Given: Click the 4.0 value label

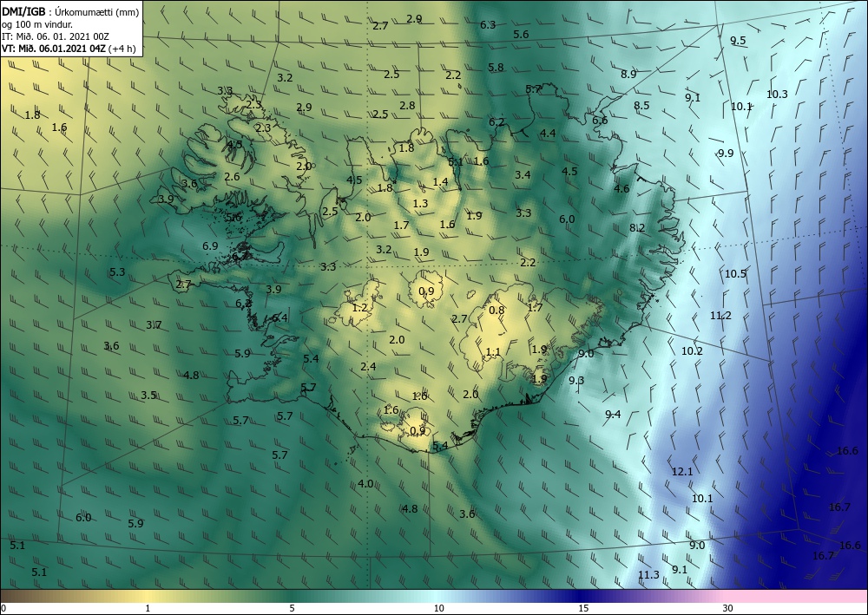Looking at the screenshot, I should point(365,483).
